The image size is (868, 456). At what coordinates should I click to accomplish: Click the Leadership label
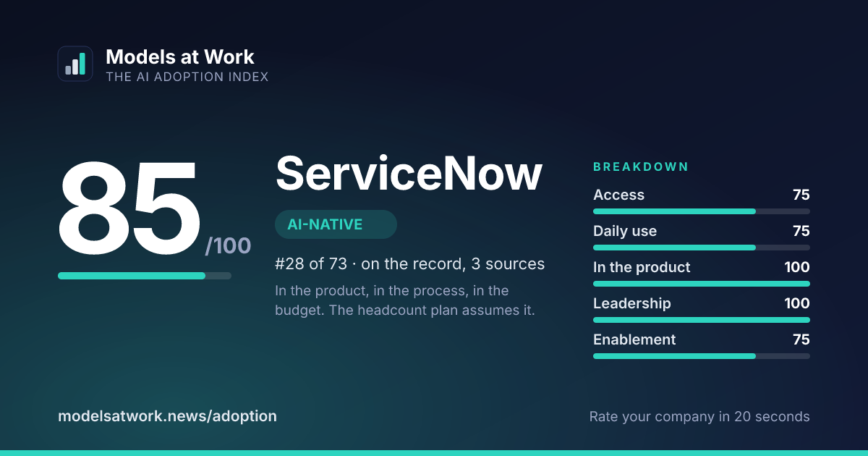coord(632,303)
